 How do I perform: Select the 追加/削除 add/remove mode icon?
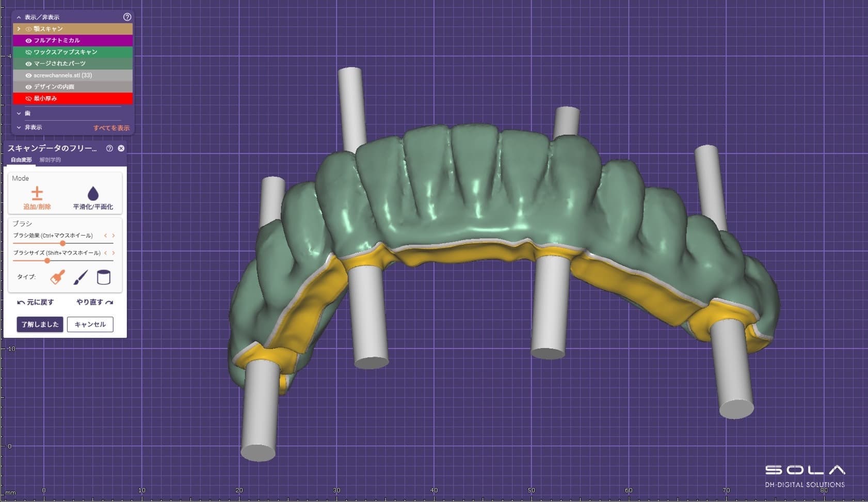tap(37, 194)
